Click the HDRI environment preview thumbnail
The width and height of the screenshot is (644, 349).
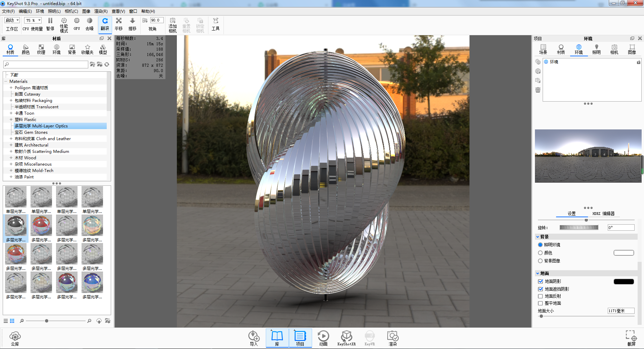tap(588, 156)
